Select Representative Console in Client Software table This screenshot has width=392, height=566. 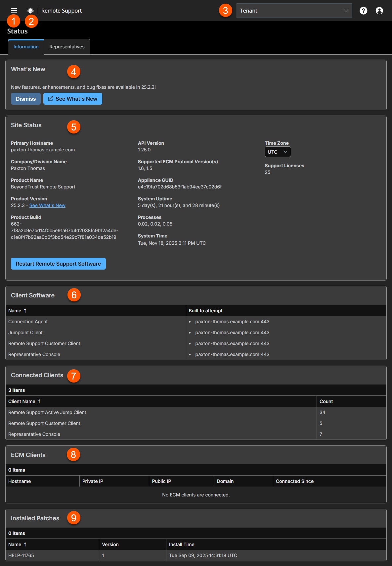pyautogui.click(x=196, y=354)
